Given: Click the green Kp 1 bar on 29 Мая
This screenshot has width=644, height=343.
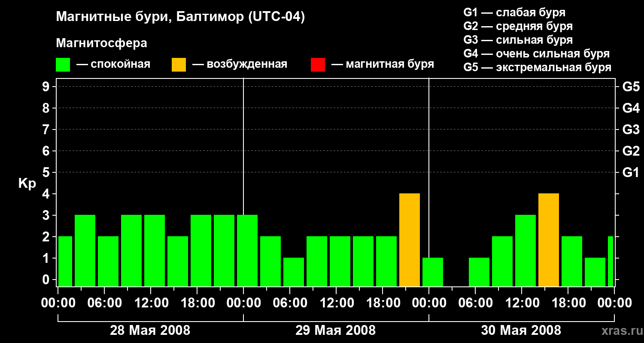Looking at the screenshot, I should [294, 272].
